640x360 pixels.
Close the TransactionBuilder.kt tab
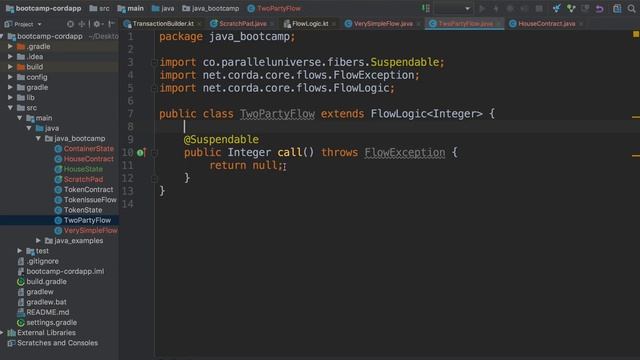pyautogui.click(x=199, y=24)
